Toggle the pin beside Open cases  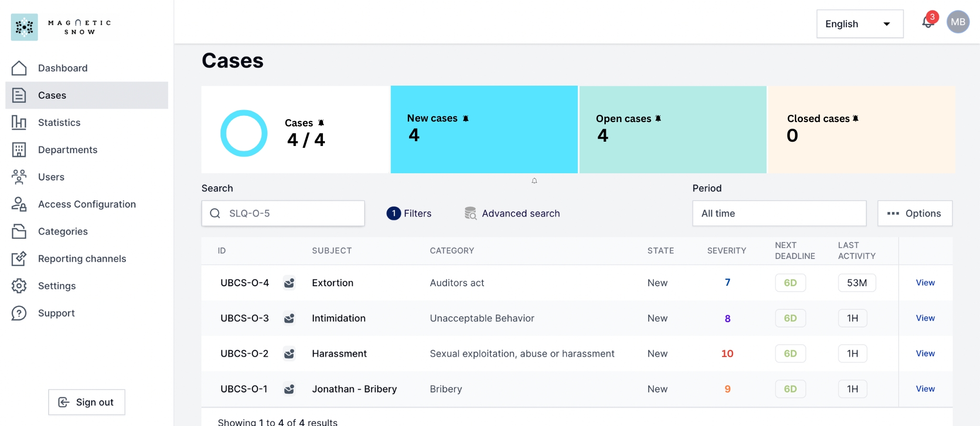pyautogui.click(x=658, y=118)
